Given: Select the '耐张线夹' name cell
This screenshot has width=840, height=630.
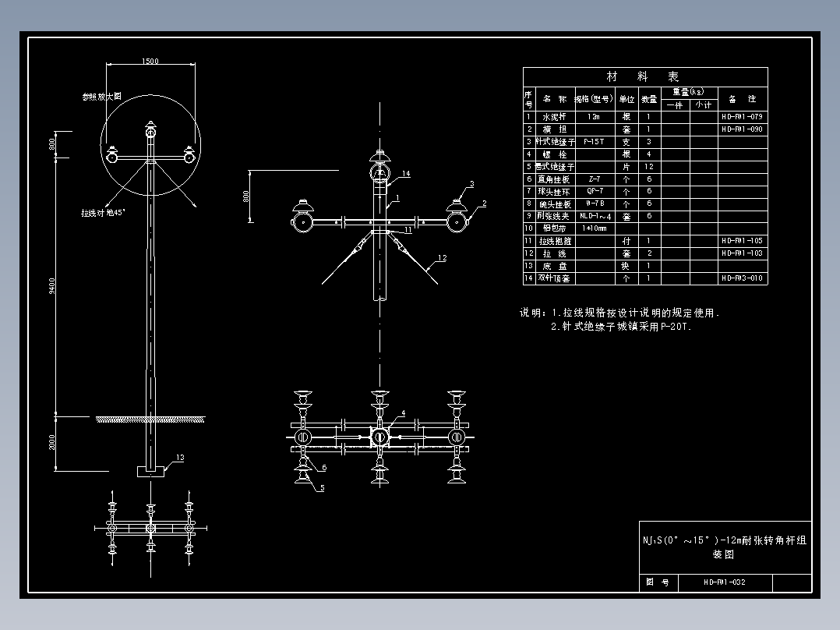Looking at the screenshot, I should (554, 216).
